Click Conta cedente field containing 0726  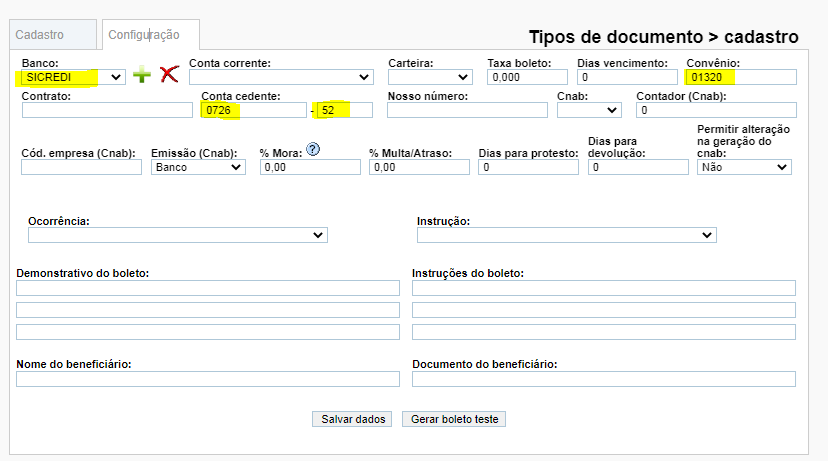coord(254,110)
